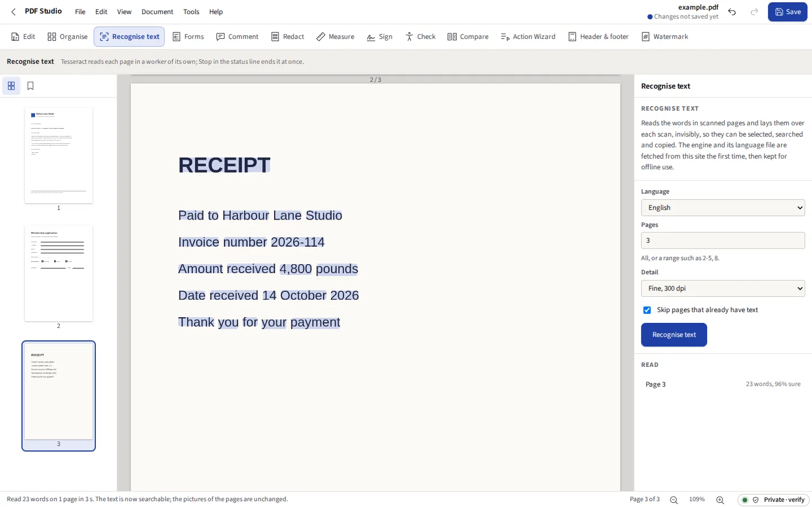The width and height of the screenshot is (812, 508).
Task: Click the back arrow beside PDF Studio
Action: coord(14,11)
